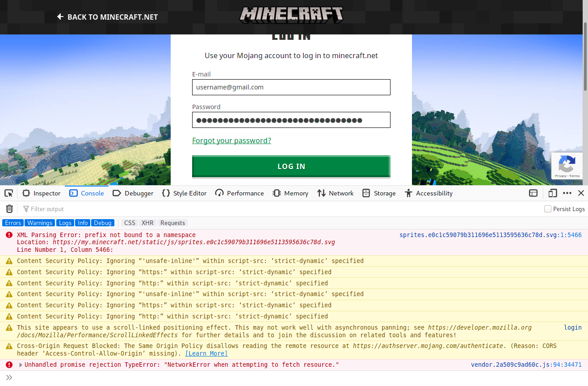Toggle the Errors filter

click(x=13, y=223)
